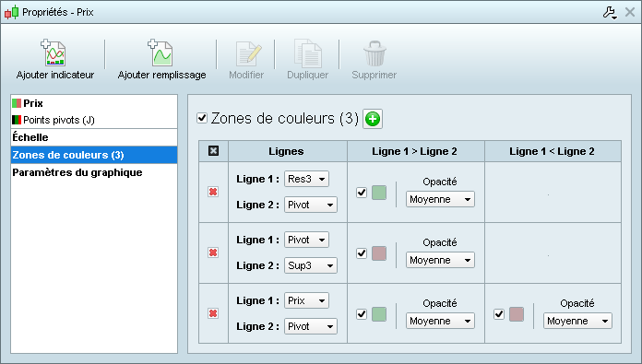Open the Res3 Ligne 1 dropdown
Image resolution: width=642 pixels, height=364 pixels.
point(306,179)
